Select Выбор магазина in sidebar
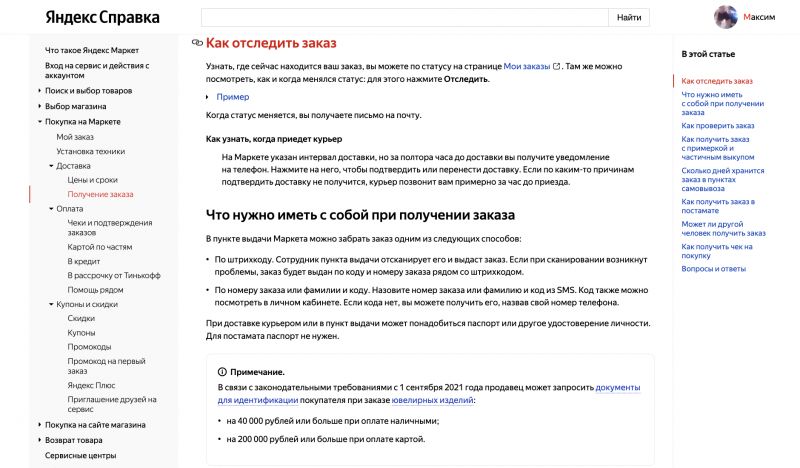The height and width of the screenshot is (468, 800). (76, 106)
